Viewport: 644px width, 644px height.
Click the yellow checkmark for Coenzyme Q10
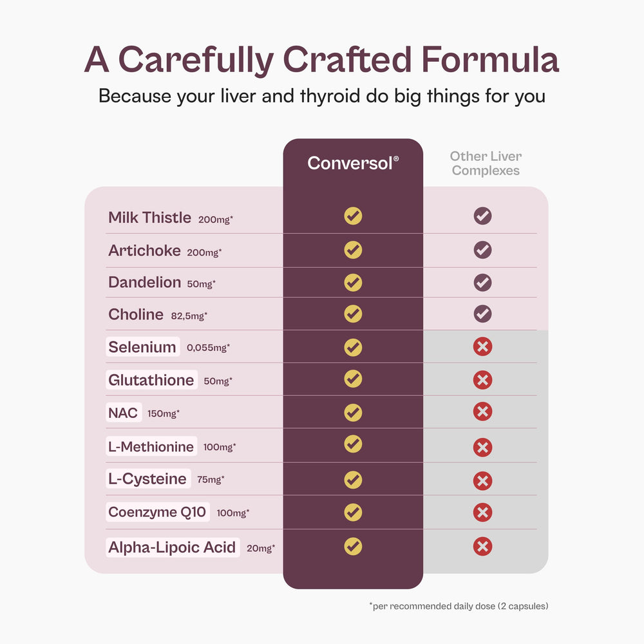point(353,512)
